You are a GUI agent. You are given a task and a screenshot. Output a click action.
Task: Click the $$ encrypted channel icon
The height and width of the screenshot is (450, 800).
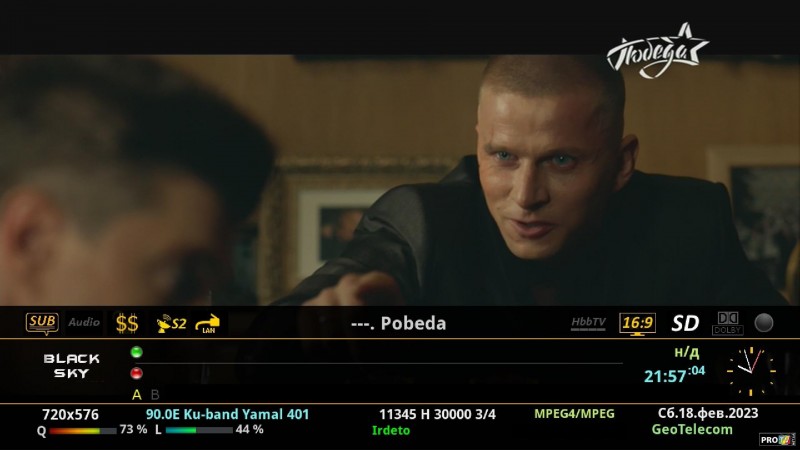coord(127,323)
